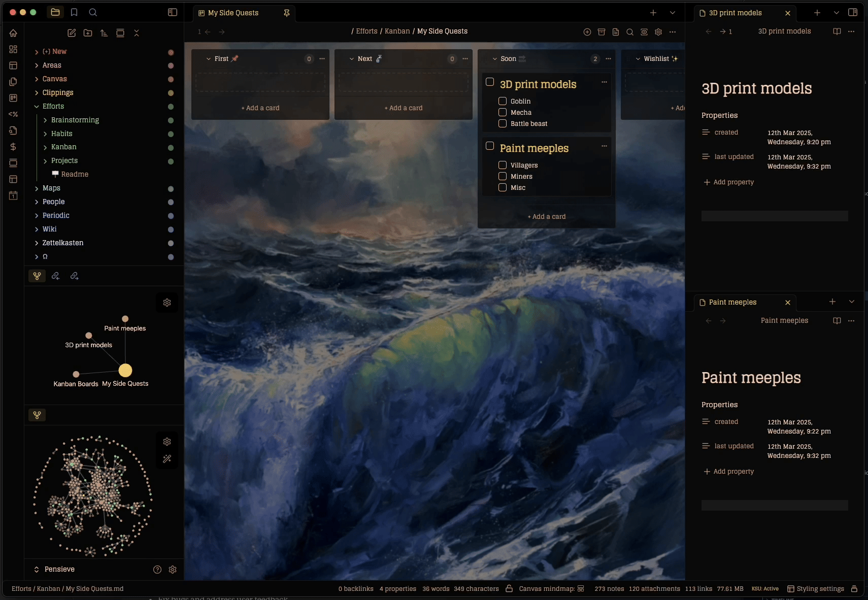Tick the Battle beast checkbox
868x600 pixels.
coord(503,123)
